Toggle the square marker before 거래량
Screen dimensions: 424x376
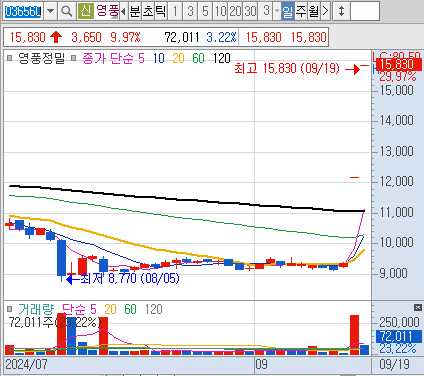click(x=10, y=309)
